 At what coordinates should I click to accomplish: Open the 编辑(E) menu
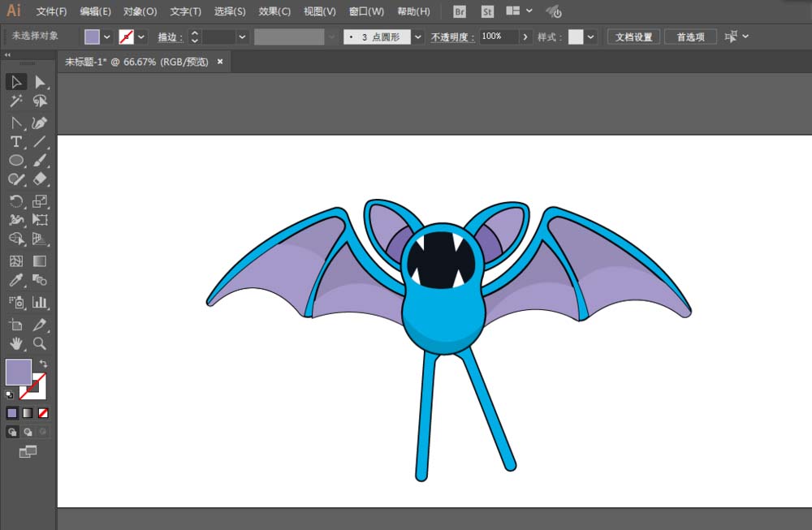pyautogui.click(x=95, y=11)
